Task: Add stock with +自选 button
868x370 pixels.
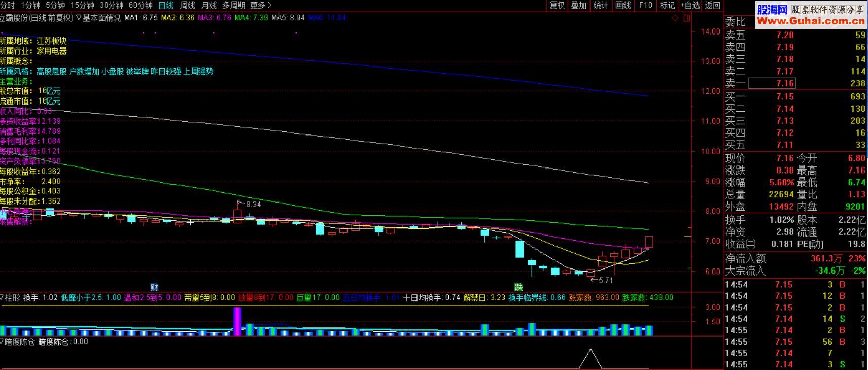Action: tap(690, 5)
